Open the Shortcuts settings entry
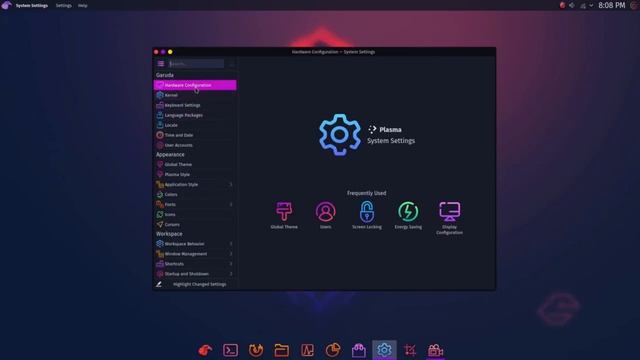Viewport: 640px width, 360px height. [195, 264]
